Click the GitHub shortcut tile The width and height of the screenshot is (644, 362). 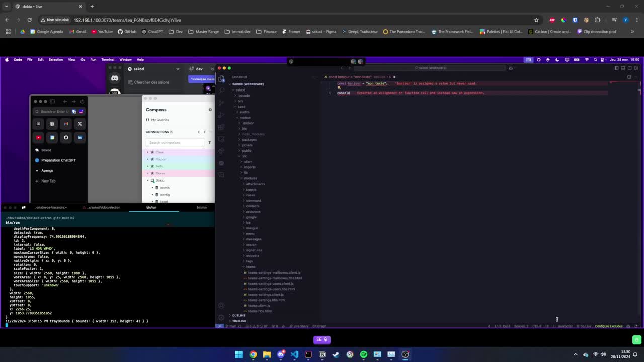66,137
